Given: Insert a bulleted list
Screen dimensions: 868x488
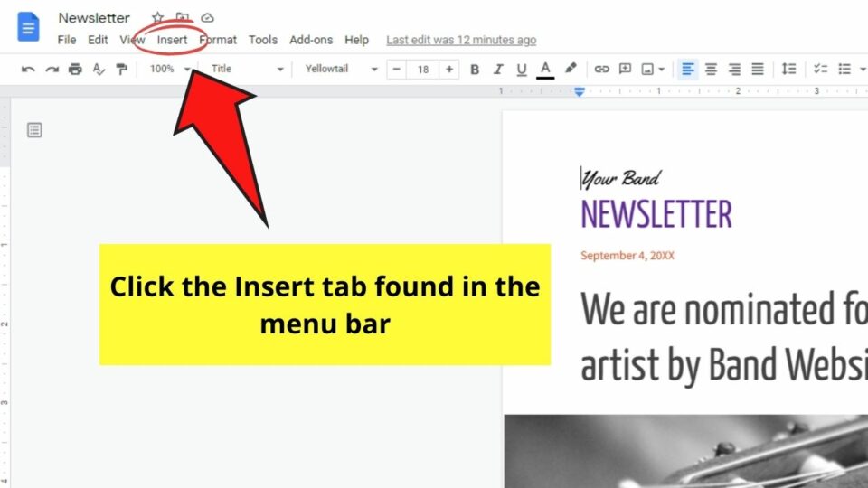Looking at the screenshot, I should click(x=844, y=70).
